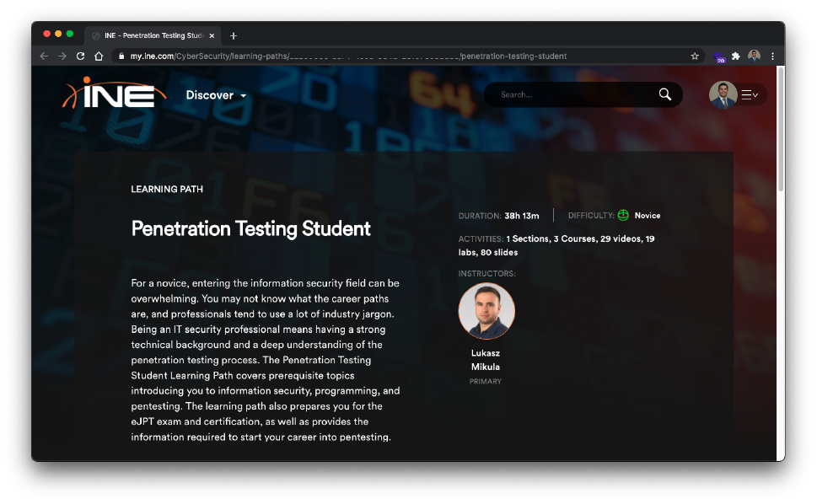Image resolution: width=817 pixels, height=504 pixels.
Task: Click the Penetration Testing Student heading
Action: coord(250,228)
